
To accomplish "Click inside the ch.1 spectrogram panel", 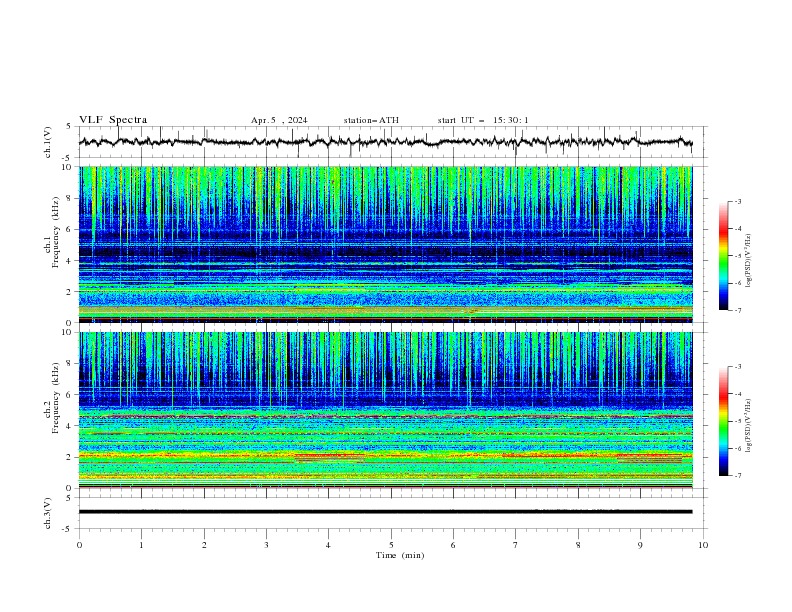I will point(385,244).
